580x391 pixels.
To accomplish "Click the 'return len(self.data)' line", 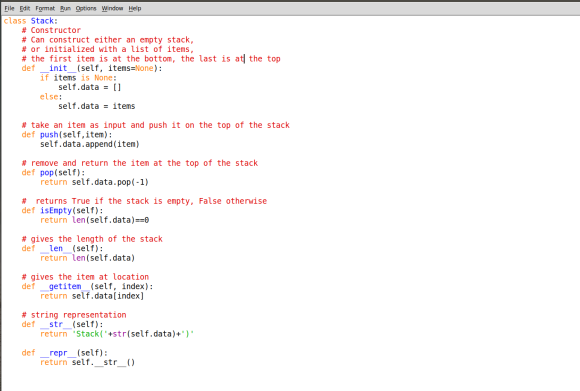I will (87, 258).
